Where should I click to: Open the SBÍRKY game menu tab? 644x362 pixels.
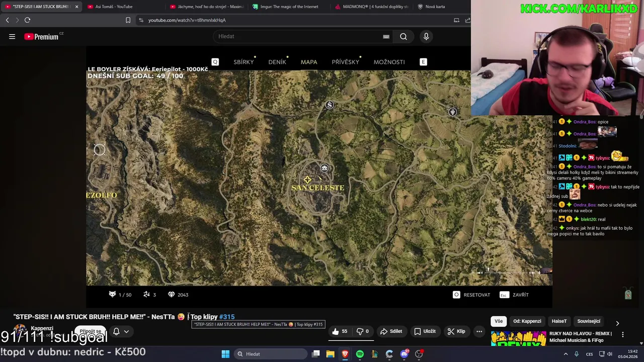click(244, 62)
